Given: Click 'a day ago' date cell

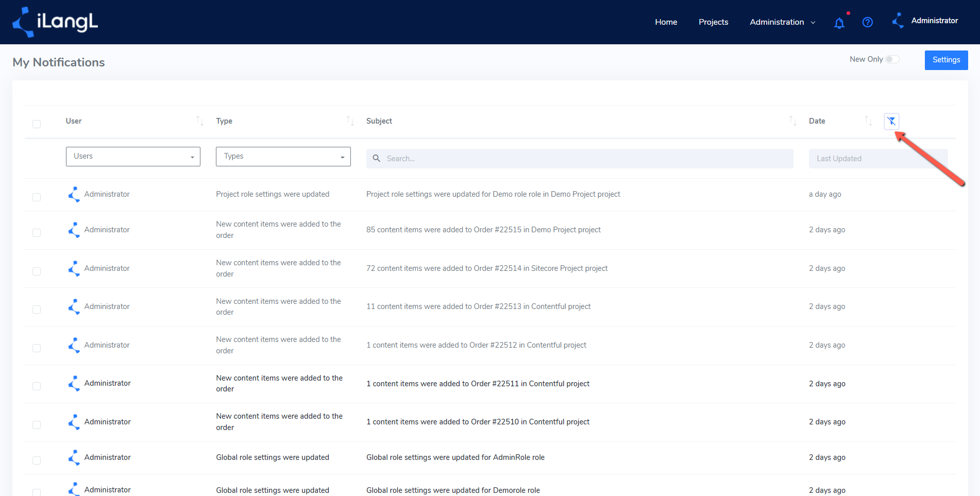Looking at the screenshot, I should (x=825, y=194).
